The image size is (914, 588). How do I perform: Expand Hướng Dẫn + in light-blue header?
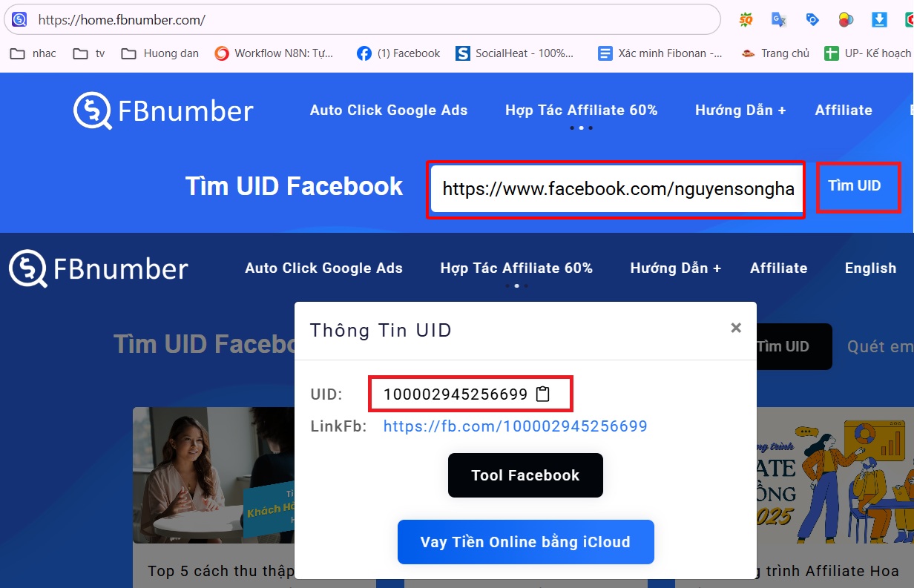click(740, 110)
